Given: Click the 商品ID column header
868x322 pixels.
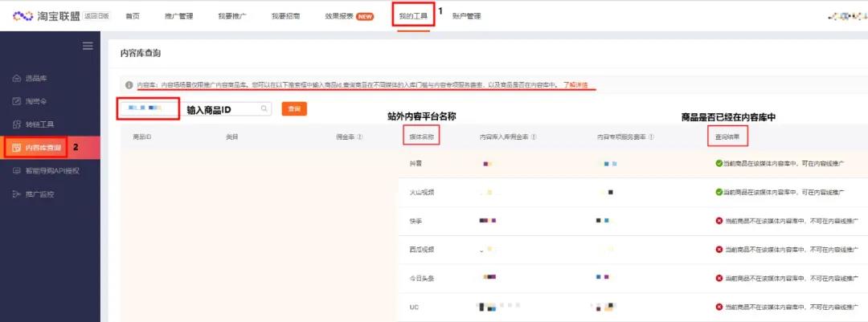Looking at the screenshot, I should click(x=141, y=137).
